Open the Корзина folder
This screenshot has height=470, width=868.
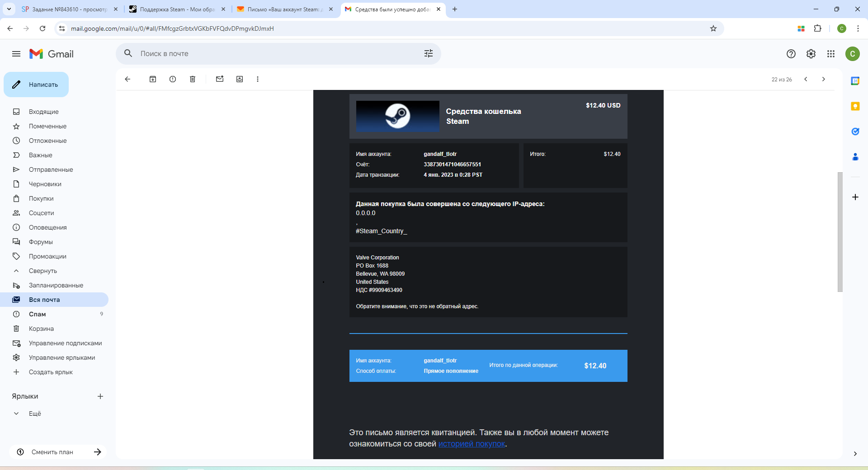click(x=54, y=329)
